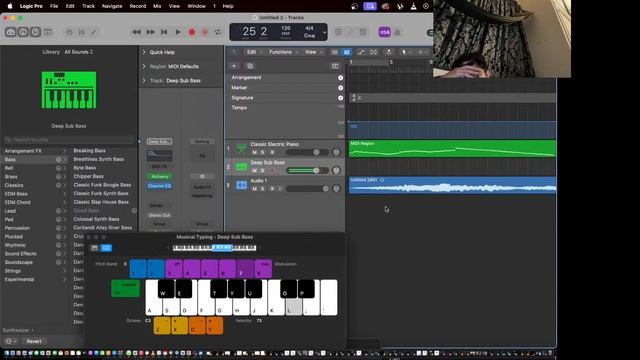
Task: Toggle input monitoring on Audio 1 track
Action: [280, 189]
